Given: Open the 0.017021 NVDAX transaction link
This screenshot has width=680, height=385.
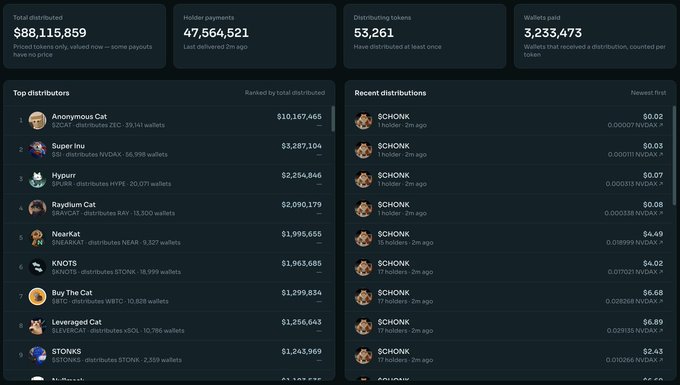Looking at the screenshot, I should pos(635,272).
